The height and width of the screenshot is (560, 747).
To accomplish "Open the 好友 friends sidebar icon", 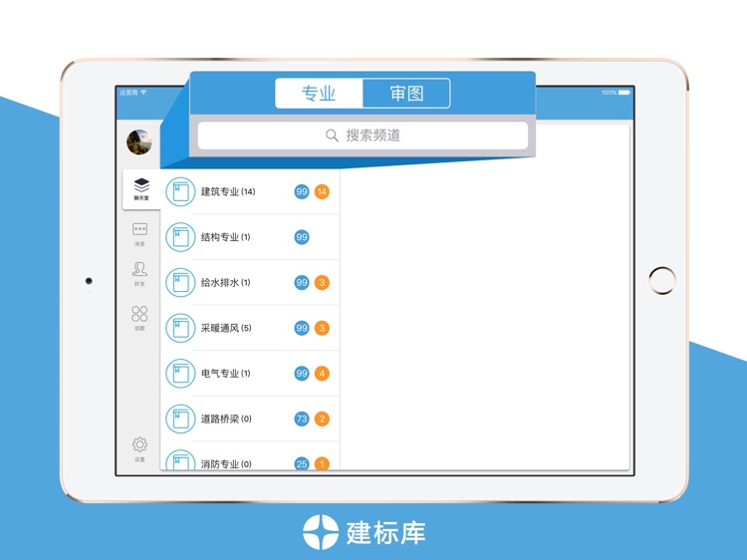I will 139,274.
